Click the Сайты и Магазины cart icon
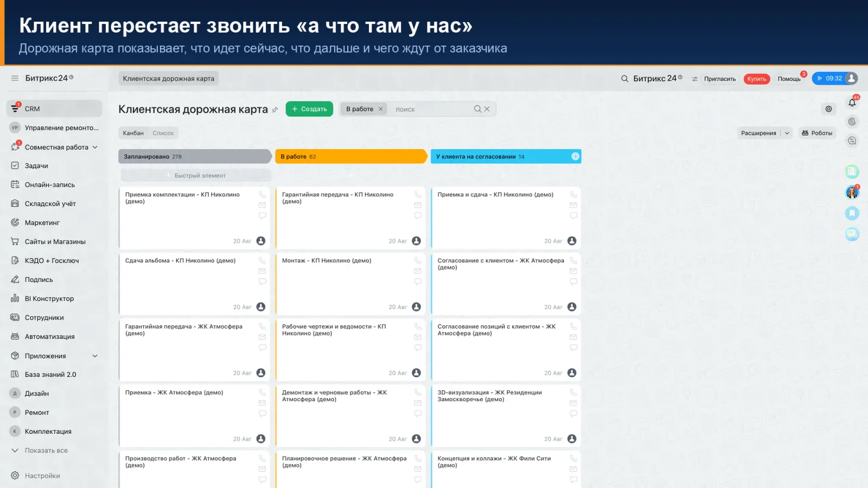Image resolution: width=868 pixels, height=488 pixels. pos(15,242)
